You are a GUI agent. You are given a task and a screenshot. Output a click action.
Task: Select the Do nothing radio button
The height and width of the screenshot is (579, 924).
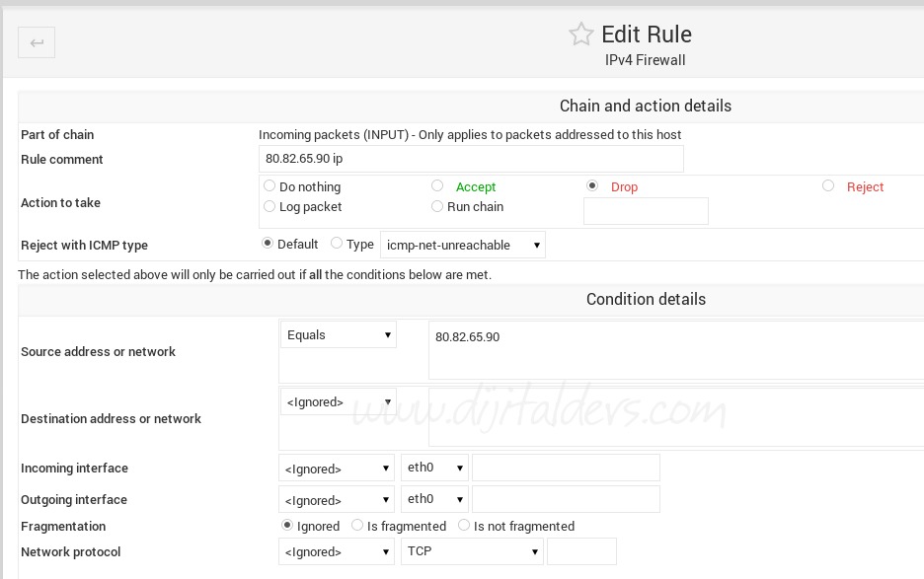[269, 185]
